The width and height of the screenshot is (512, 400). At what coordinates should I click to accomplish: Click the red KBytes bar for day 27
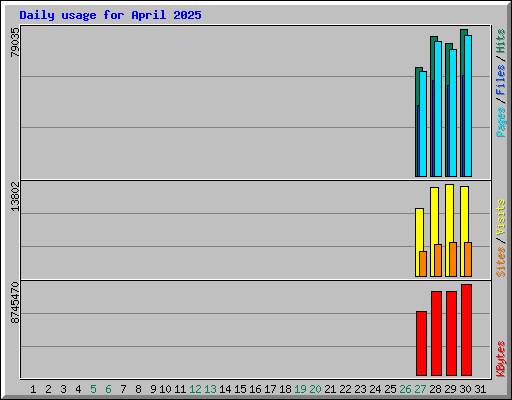(421, 343)
